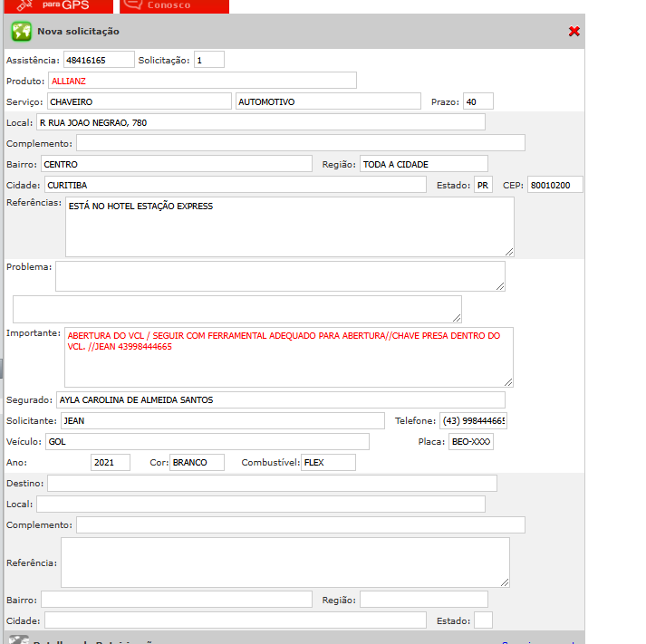The image size is (646, 644).
Task: Click the AUTOMOTIVO service type field
Action: point(327,101)
